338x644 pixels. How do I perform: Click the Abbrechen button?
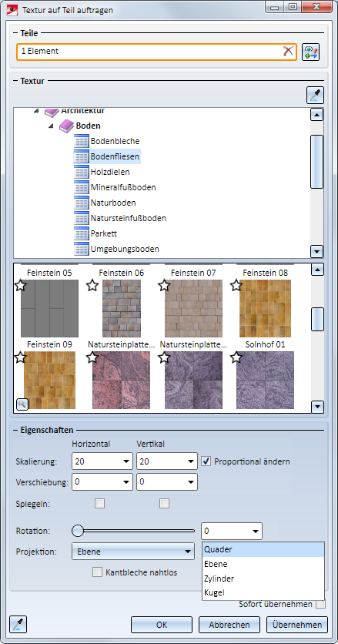[229, 625]
